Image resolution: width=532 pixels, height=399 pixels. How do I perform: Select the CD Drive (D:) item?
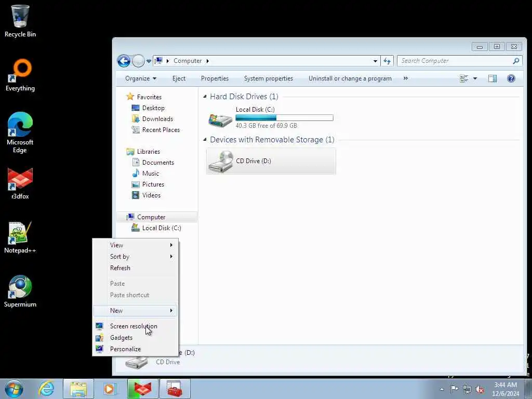tap(271, 161)
